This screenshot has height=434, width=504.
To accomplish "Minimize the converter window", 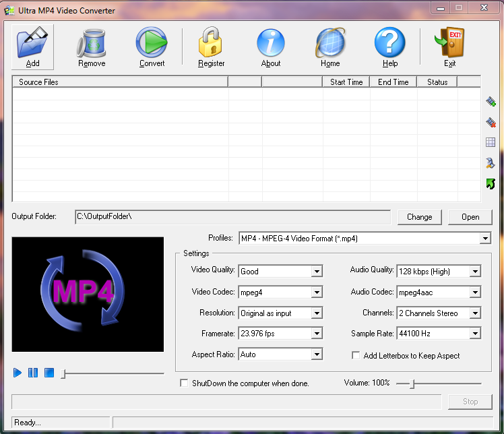I will [441, 7].
